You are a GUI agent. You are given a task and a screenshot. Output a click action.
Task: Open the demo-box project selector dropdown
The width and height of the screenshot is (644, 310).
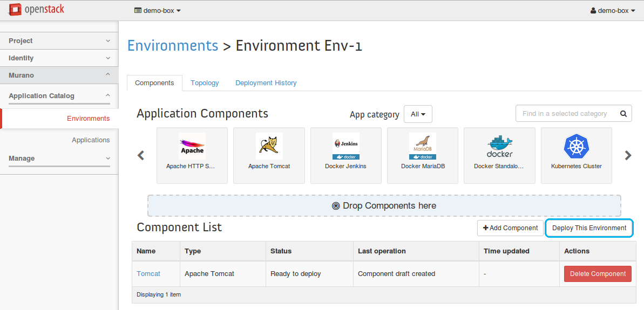[x=157, y=10]
